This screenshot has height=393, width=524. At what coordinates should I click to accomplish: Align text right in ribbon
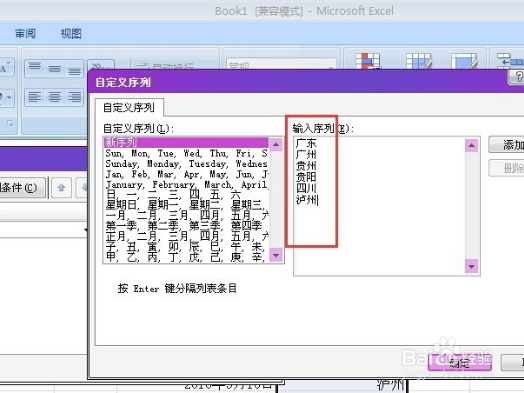(74, 97)
